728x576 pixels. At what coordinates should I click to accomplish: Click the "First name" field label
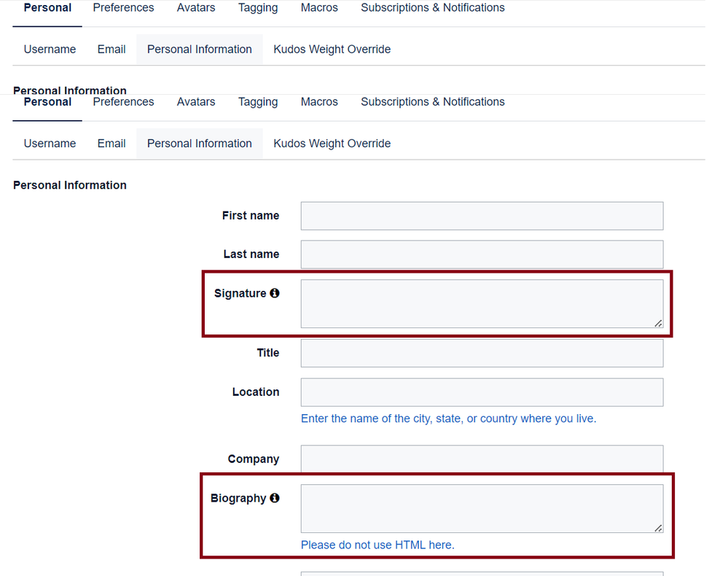(x=251, y=216)
